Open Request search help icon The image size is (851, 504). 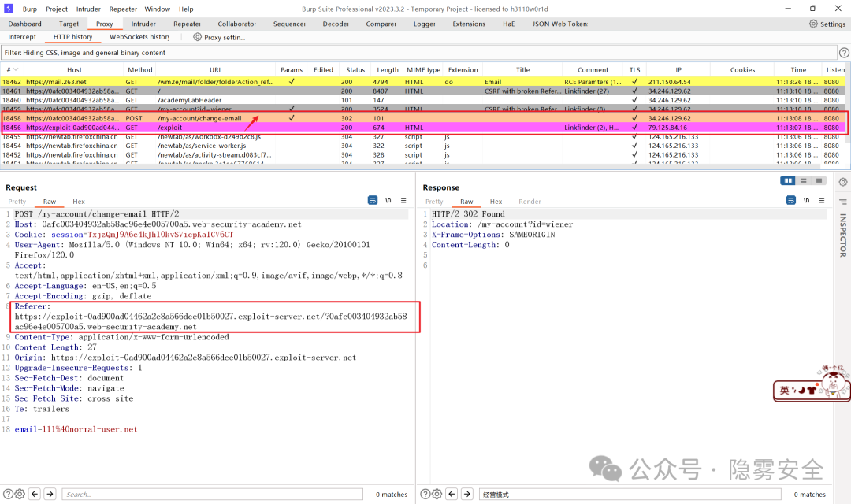[x=8, y=494]
